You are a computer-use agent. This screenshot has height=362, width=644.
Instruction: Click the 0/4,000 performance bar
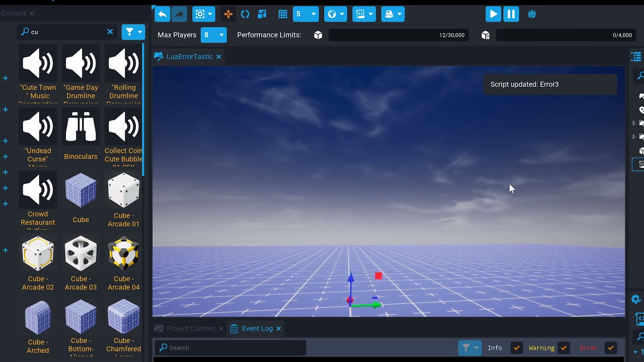566,35
